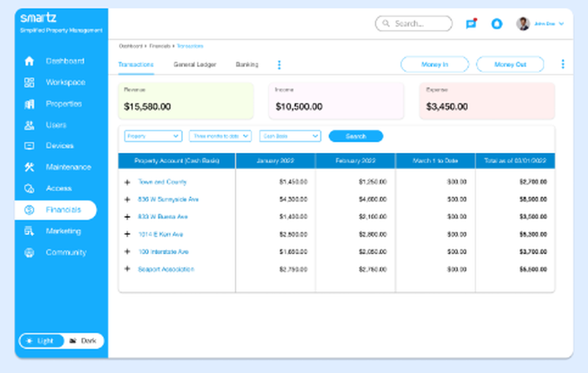The width and height of the screenshot is (588, 373).
Task: Open the kebab menu next to Money Out
Action: 563,64
